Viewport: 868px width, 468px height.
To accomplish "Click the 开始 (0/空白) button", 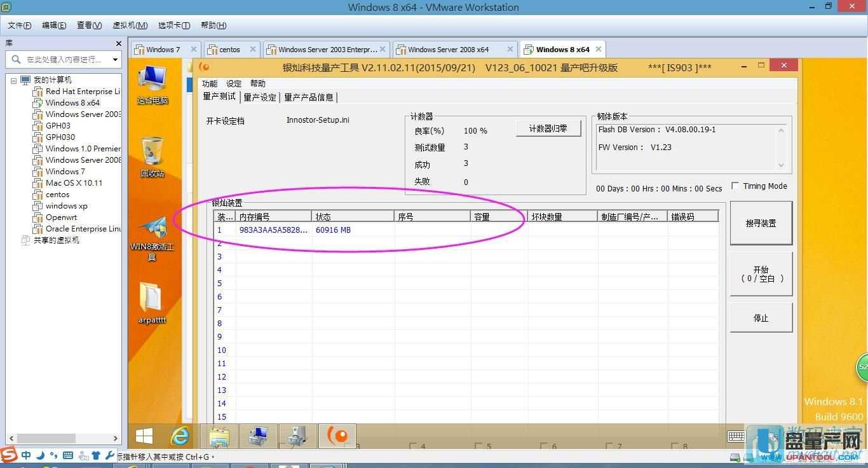I will tap(761, 274).
